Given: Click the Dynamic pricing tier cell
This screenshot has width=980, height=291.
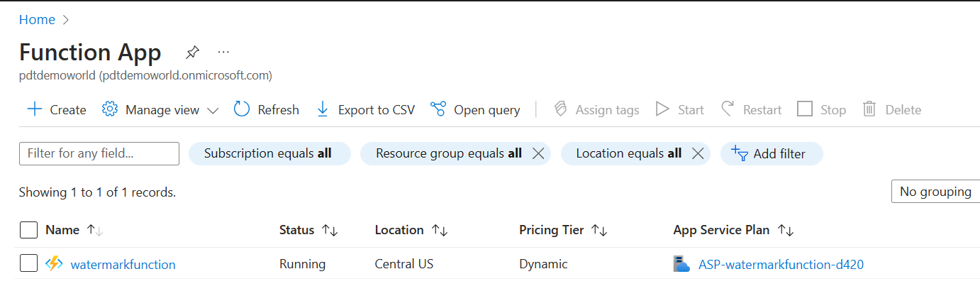Looking at the screenshot, I should pos(544,265).
